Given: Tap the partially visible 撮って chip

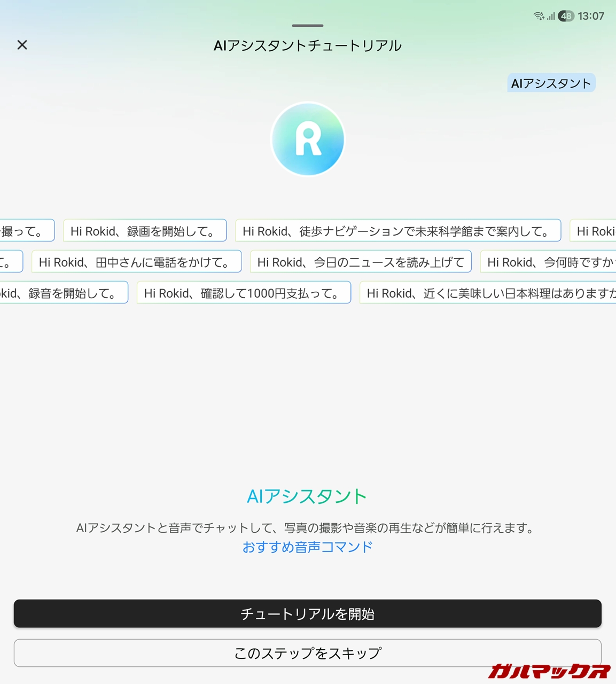Looking at the screenshot, I should [x=26, y=231].
